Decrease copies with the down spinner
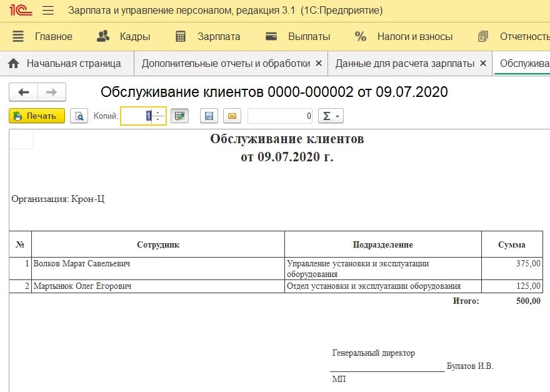 [158, 119]
